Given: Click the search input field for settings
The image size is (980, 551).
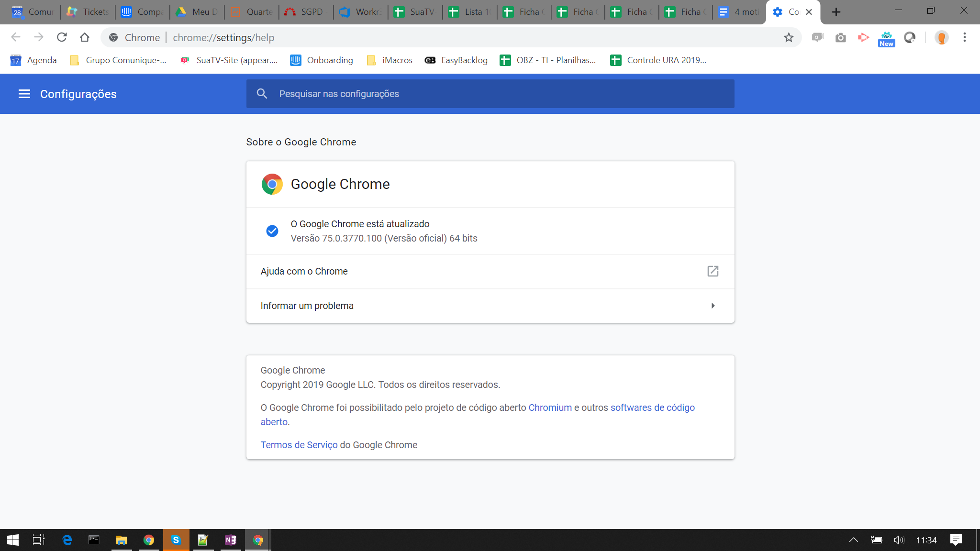Looking at the screenshot, I should pyautogui.click(x=490, y=94).
